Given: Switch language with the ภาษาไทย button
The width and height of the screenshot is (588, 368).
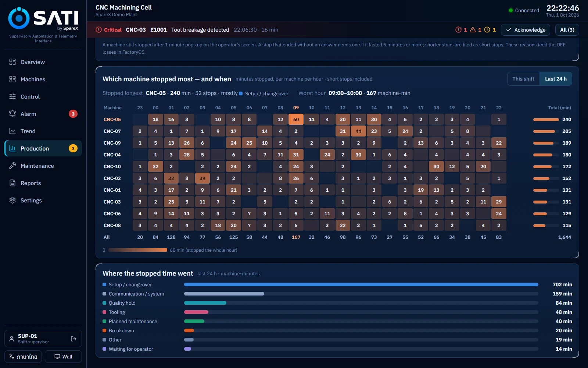Looking at the screenshot, I should (x=23, y=357).
